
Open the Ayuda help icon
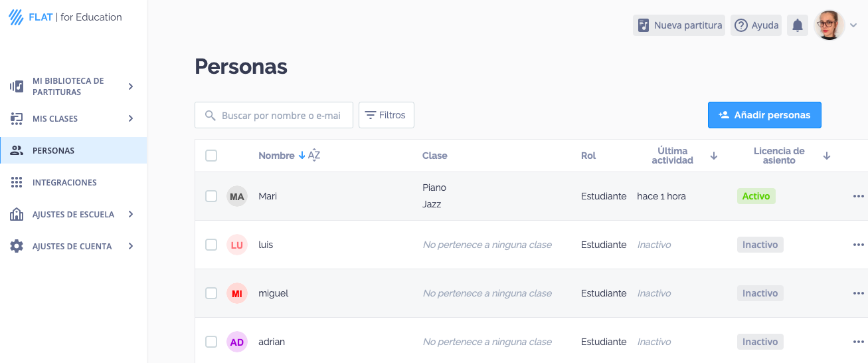tap(741, 25)
